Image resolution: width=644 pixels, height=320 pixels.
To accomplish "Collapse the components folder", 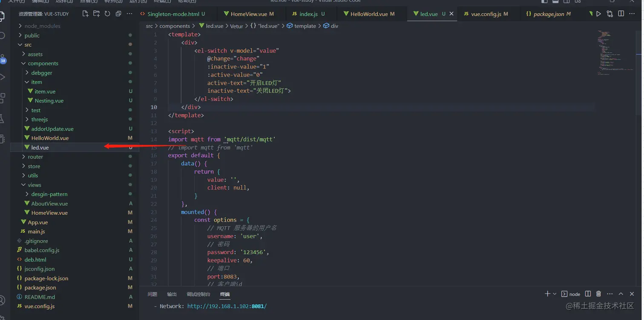I will tap(74, 63).
